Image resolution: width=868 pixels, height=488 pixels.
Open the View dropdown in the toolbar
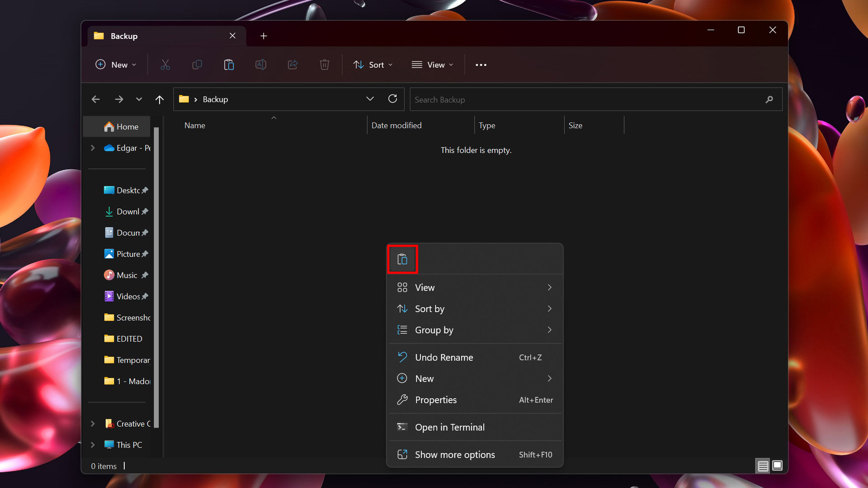click(x=432, y=65)
